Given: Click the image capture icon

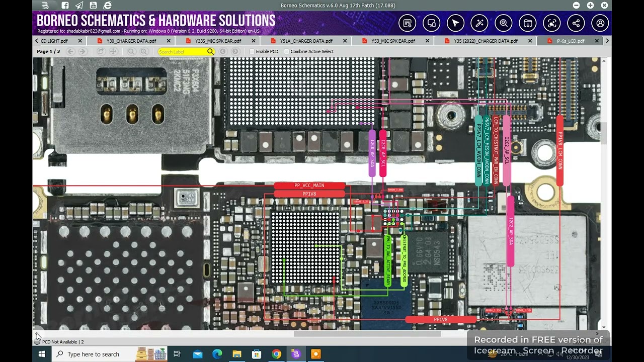Looking at the screenshot, I should (x=552, y=23).
